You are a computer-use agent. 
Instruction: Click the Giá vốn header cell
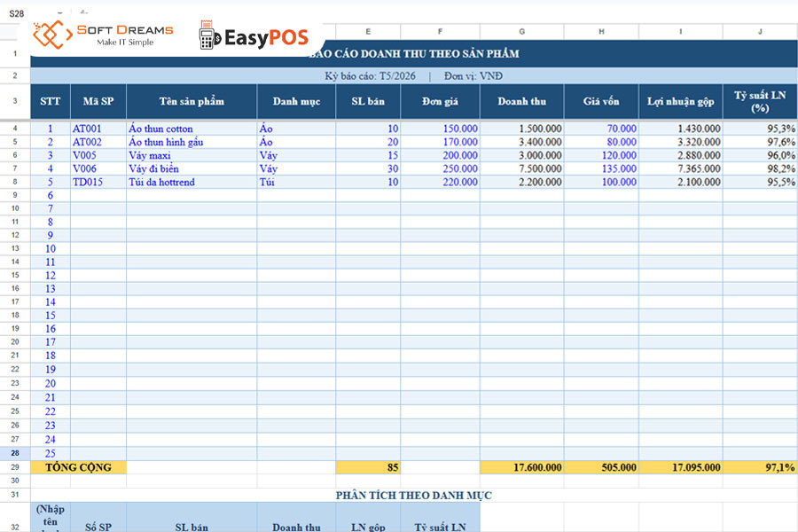pos(601,101)
